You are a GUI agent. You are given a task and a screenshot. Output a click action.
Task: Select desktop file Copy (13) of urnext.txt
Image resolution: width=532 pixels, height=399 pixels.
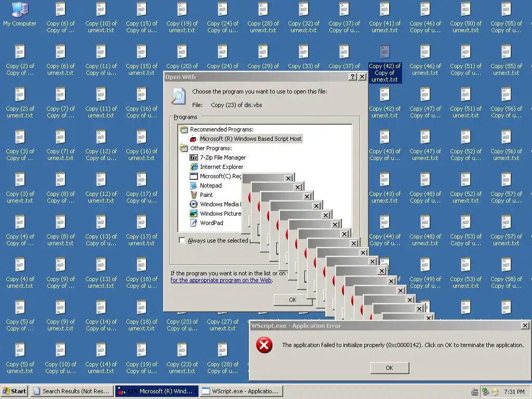(x=101, y=273)
